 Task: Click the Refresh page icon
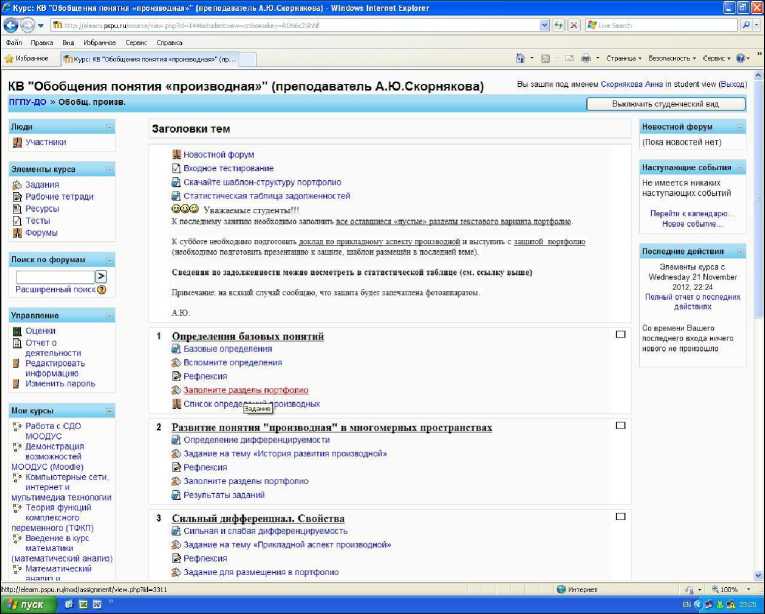tap(559, 25)
